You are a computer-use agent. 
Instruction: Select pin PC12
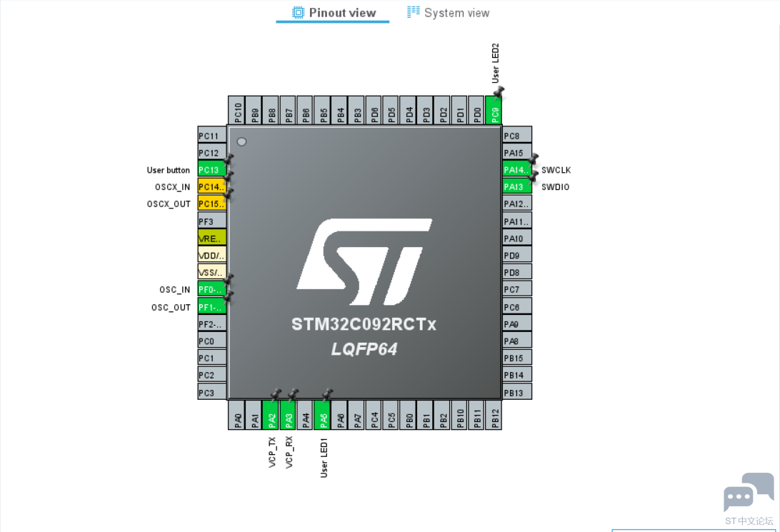(212, 152)
